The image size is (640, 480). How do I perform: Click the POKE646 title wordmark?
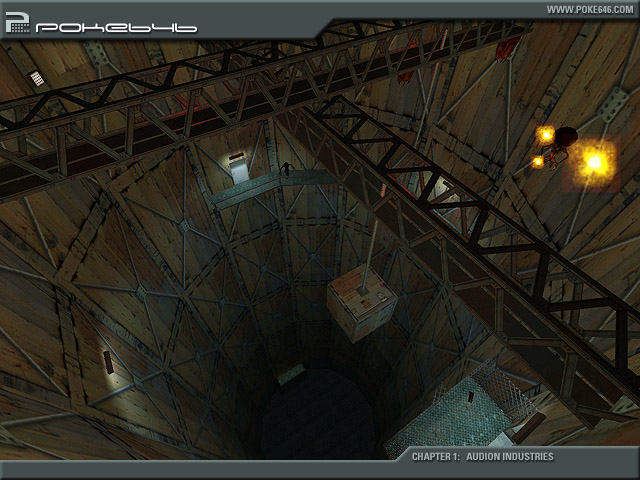(x=116, y=27)
